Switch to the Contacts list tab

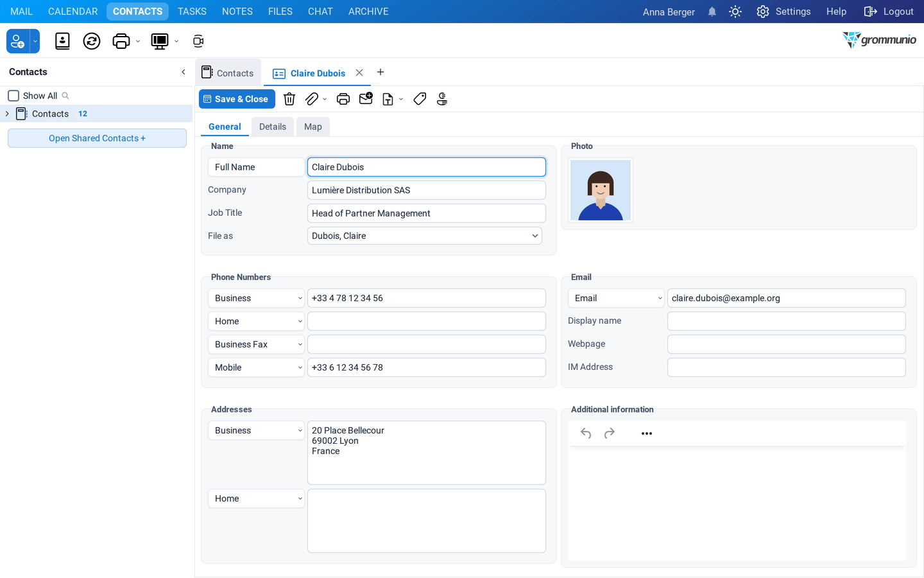[x=228, y=73]
